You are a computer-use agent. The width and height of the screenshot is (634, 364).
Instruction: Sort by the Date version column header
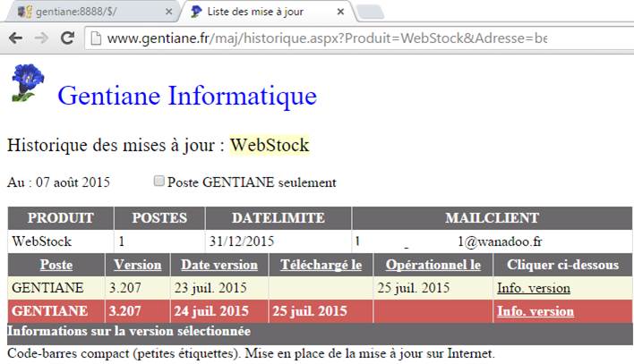click(x=219, y=265)
